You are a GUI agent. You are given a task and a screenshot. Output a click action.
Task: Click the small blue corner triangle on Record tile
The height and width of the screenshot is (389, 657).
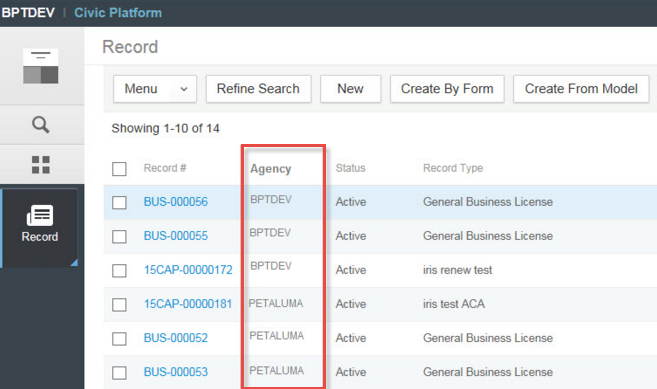click(x=74, y=262)
